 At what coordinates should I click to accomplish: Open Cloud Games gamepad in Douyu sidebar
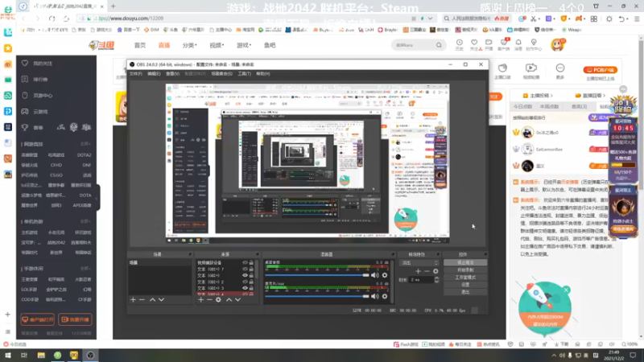click(25, 111)
